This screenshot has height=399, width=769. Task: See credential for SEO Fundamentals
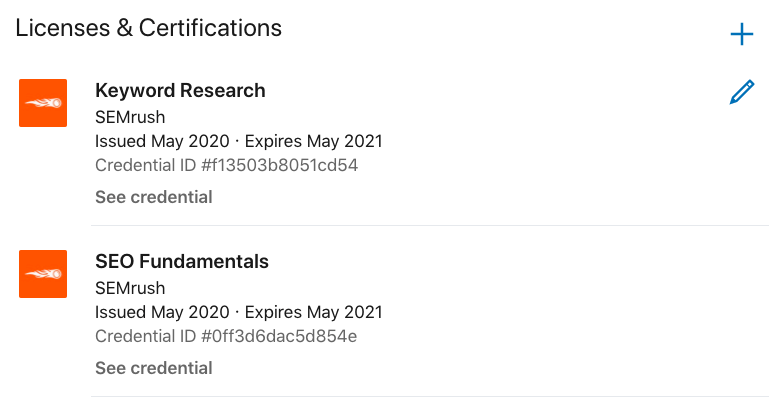pos(154,368)
